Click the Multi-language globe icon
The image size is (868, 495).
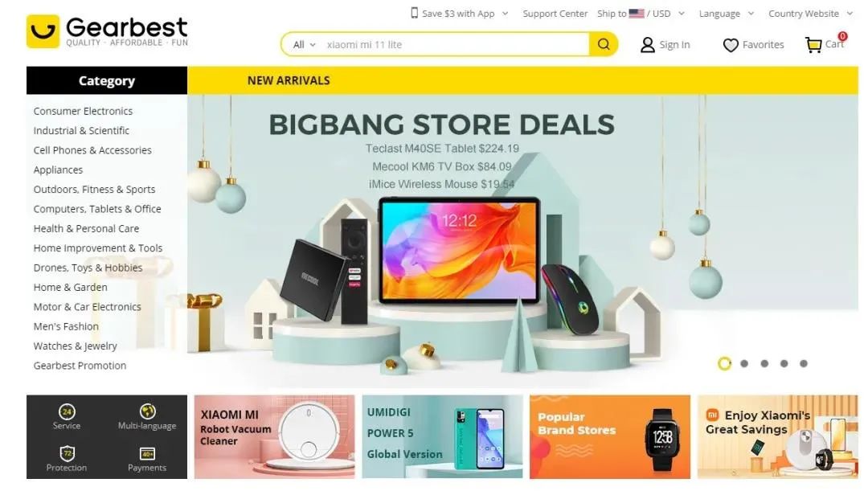147,411
